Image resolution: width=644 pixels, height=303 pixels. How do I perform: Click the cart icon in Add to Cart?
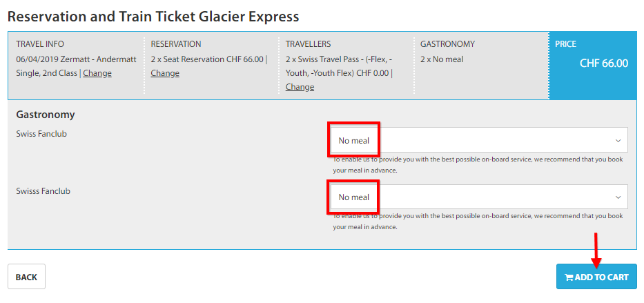point(569,277)
